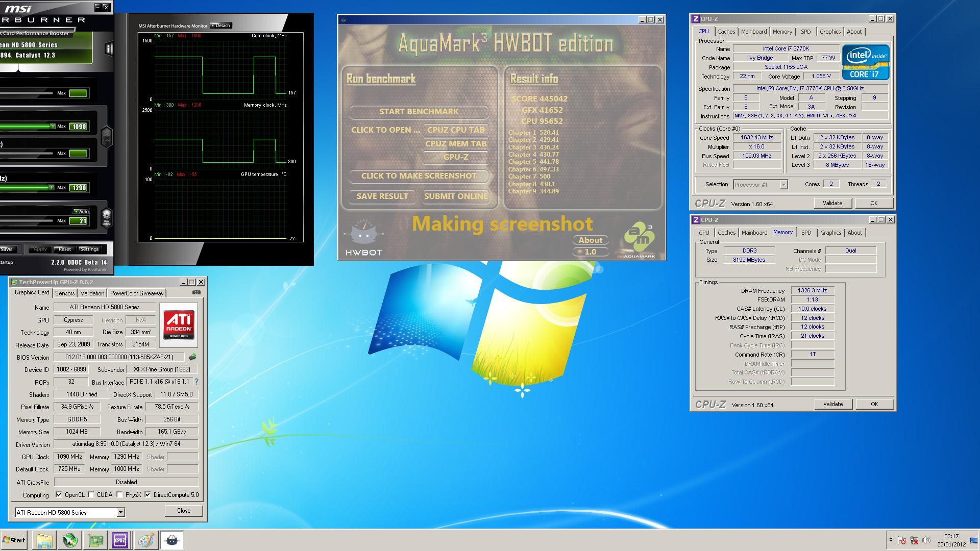
Task: Show hidden system tray icons
Action: (x=891, y=540)
